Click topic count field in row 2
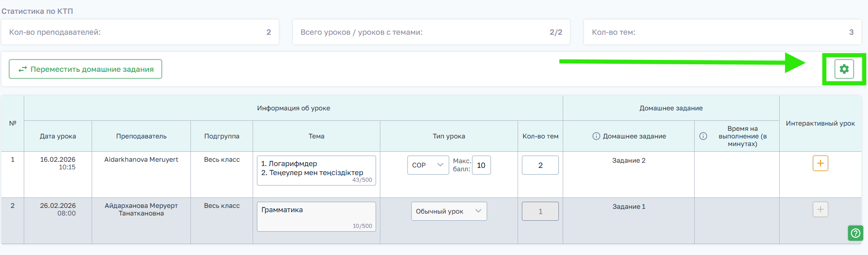868x255 pixels. click(540, 211)
